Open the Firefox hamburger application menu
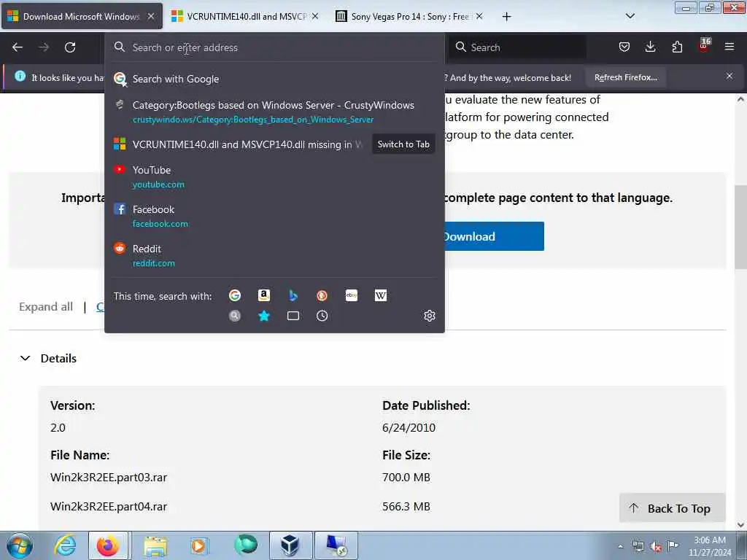 [729, 47]
